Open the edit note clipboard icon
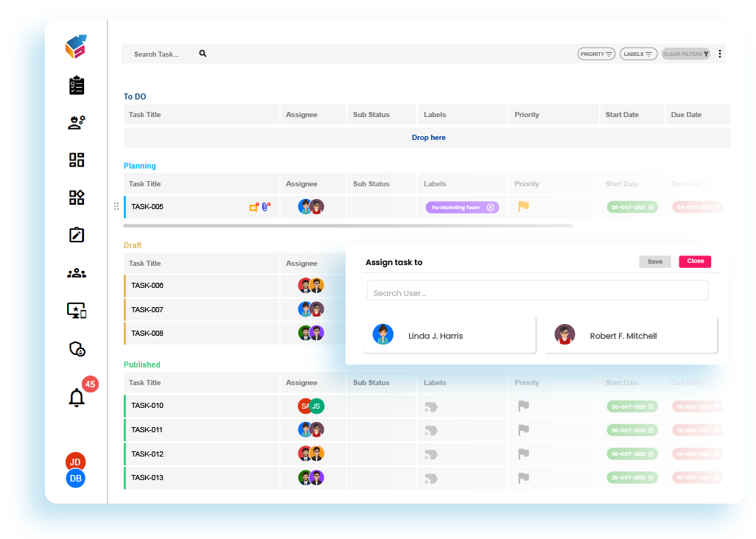The image size is (756, 539). tap(76, 235)
